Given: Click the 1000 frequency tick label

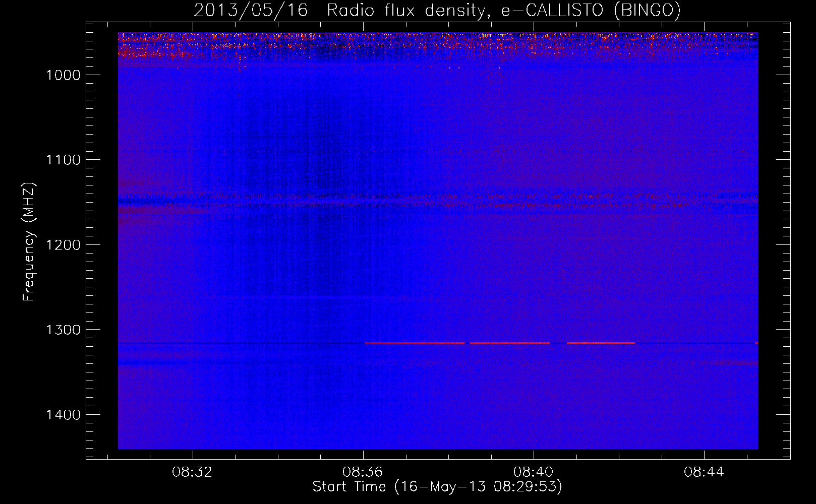Looking at the screenshot, I should coord(63,75).
